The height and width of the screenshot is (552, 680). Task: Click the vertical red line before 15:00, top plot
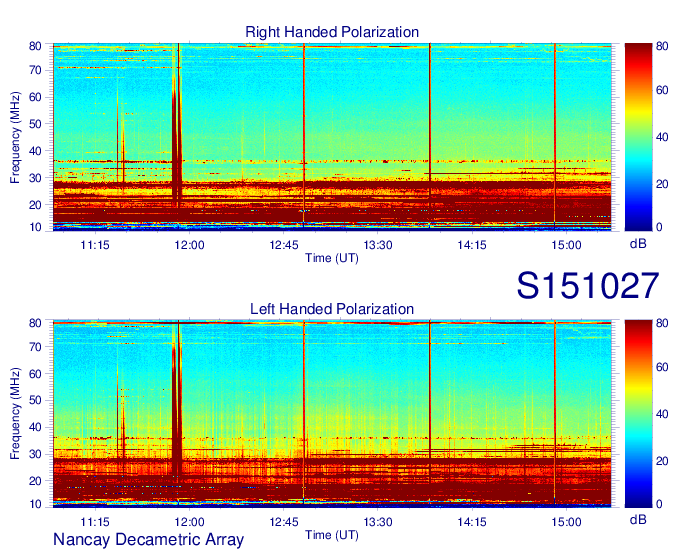coord(555,137)
